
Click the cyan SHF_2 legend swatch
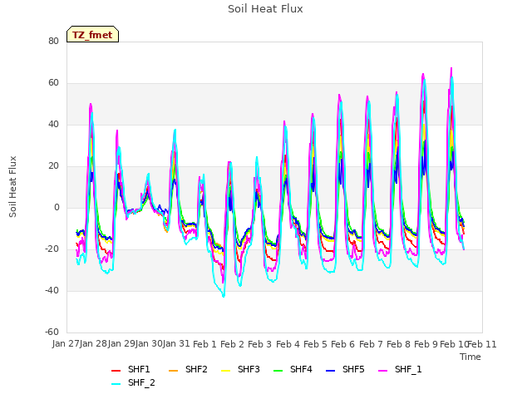point(116,384)
